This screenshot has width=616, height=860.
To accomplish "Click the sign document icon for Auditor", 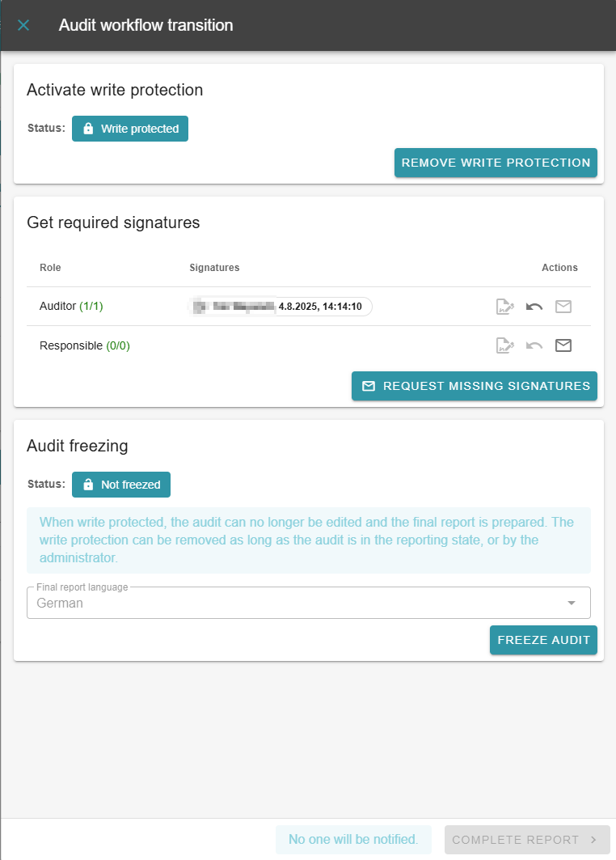I will click(x=505, y=307).
